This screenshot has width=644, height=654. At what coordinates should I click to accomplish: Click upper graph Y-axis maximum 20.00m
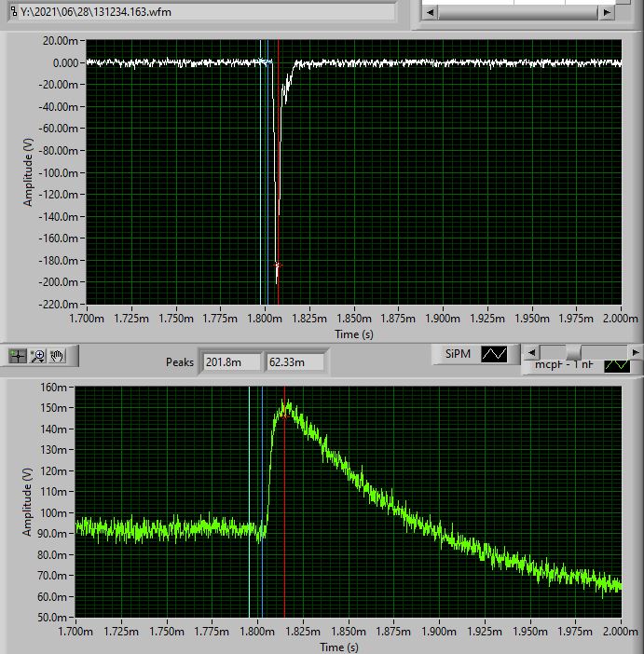60,40
